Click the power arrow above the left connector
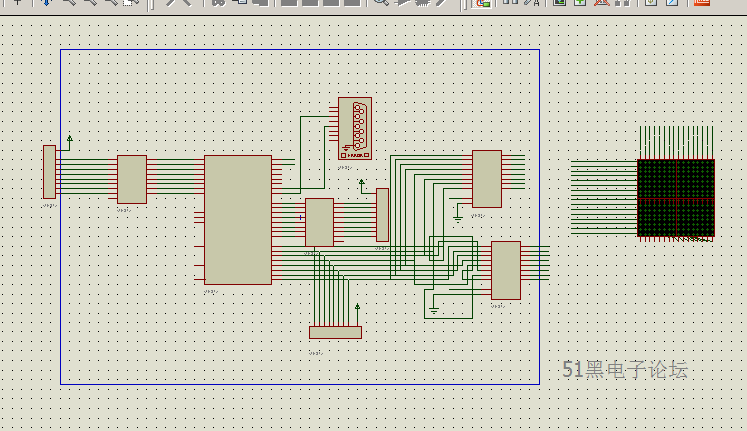Image resolution: width=747 pixels, height=431 pixels. click(69, 139)
